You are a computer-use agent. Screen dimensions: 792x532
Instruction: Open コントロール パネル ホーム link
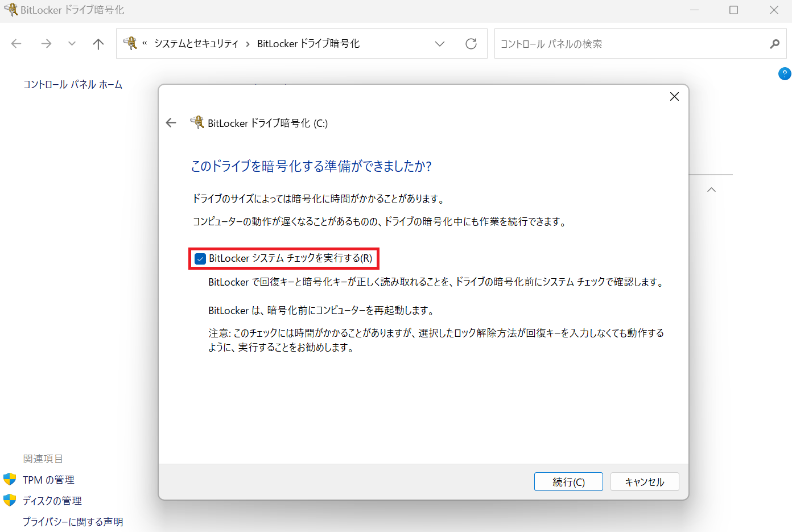pyautogui.click(x=73, y=85)
